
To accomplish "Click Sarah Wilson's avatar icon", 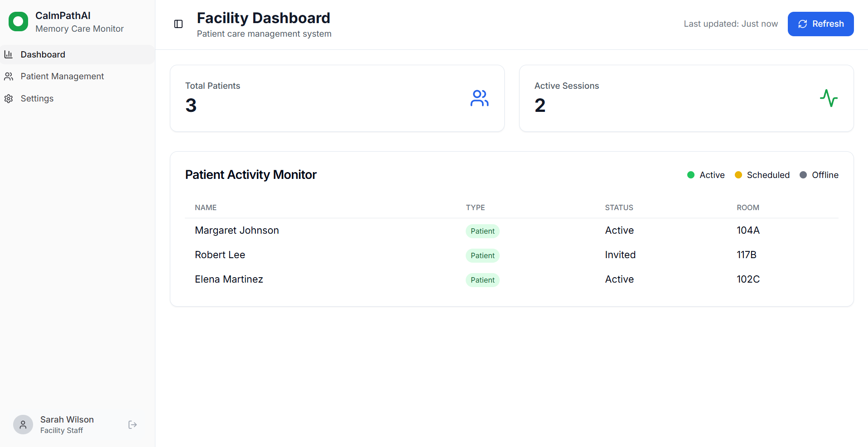I will click(x=23, y=425).
